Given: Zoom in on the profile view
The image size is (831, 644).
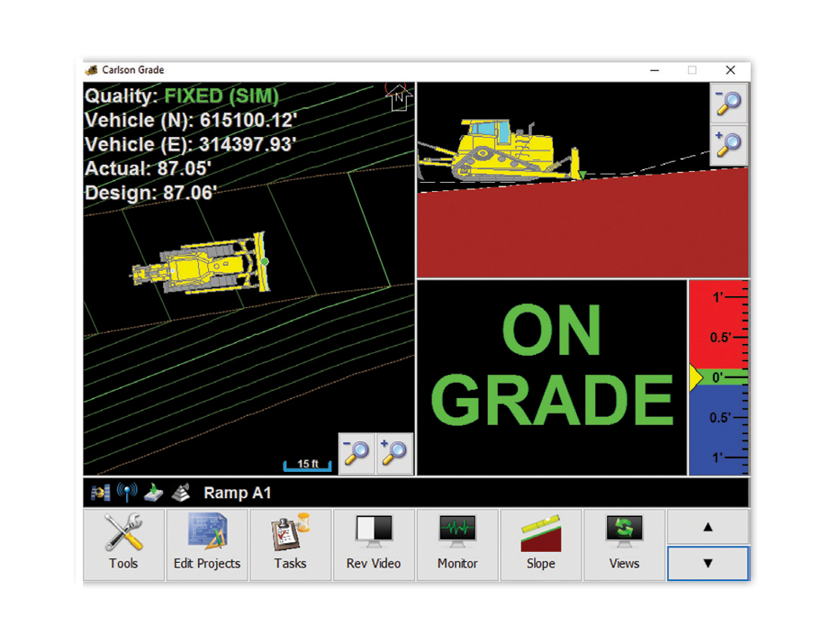Looking at the screenshot, I should click(x=728, y=145).
